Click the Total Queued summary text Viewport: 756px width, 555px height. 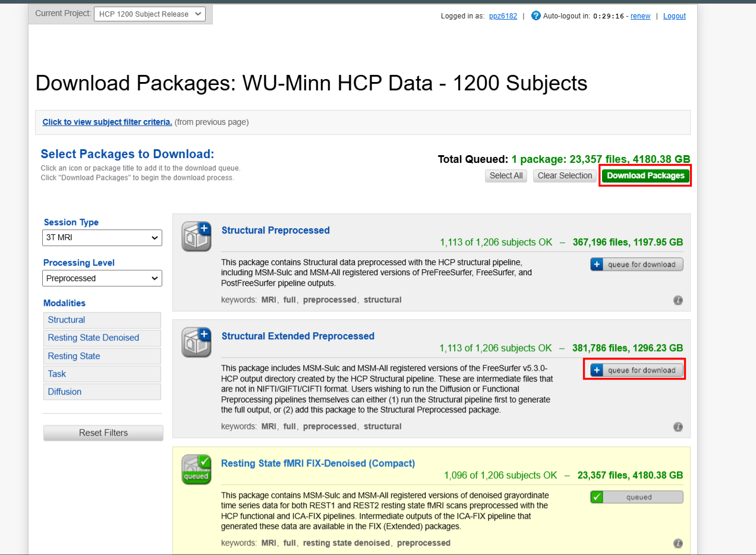pyautogui.click(x=564, y=159)
